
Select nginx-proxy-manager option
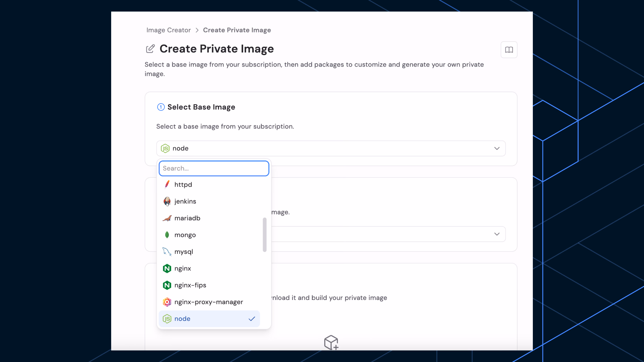(209, 302)
